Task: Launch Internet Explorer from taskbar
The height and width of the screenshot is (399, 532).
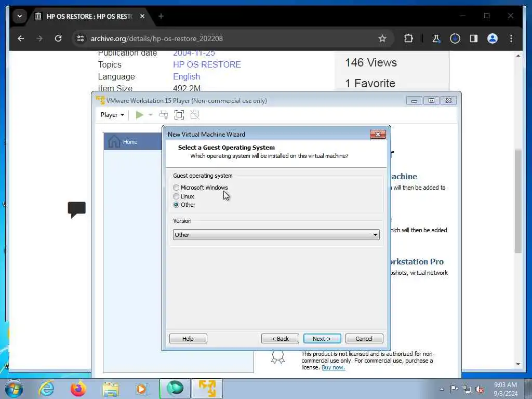Action: pos(46,389)
